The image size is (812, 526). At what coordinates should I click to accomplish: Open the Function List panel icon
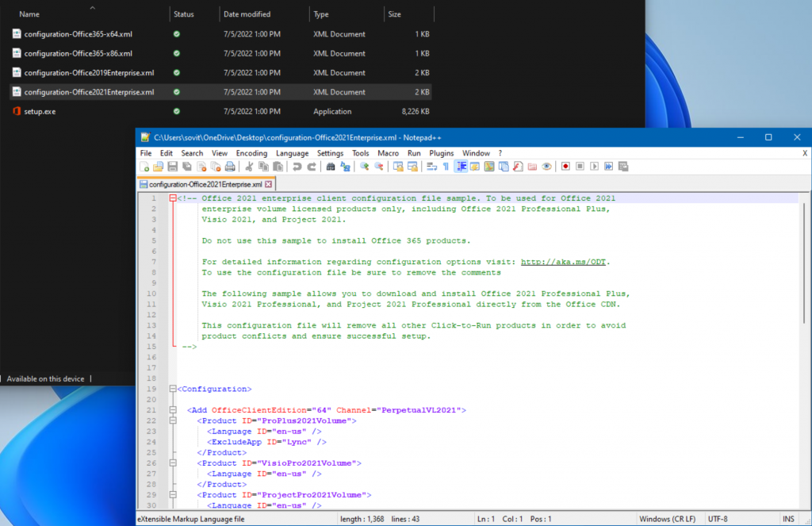point(518,167)
